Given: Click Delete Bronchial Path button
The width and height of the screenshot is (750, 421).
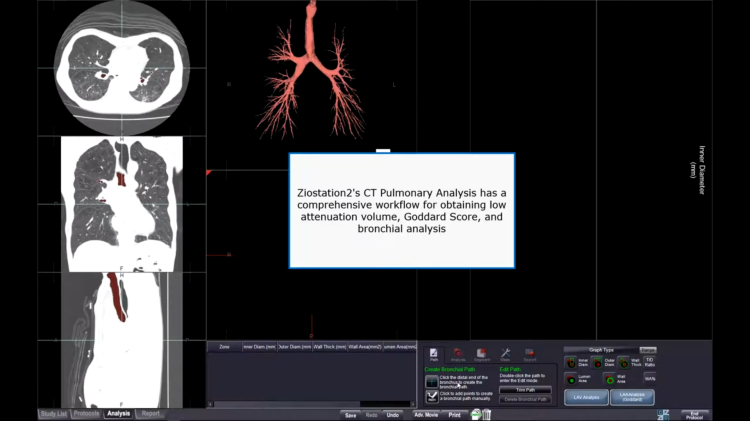Looking at the screenshot, I should 525,399.
